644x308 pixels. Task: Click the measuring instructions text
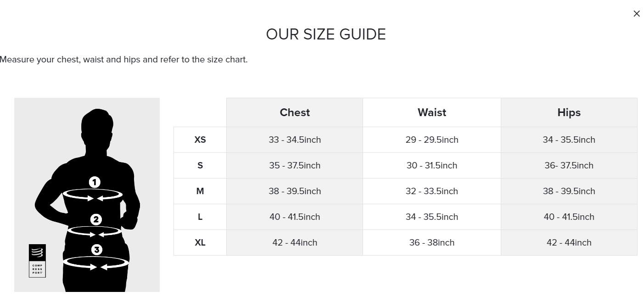pyautogui.click(x=124, y=60)
